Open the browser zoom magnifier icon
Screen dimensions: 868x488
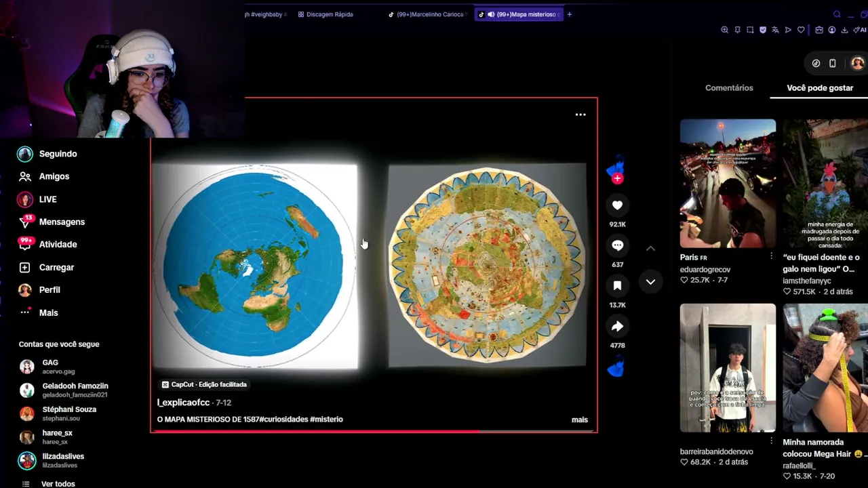pyautogui.click(x=725, y=30)
